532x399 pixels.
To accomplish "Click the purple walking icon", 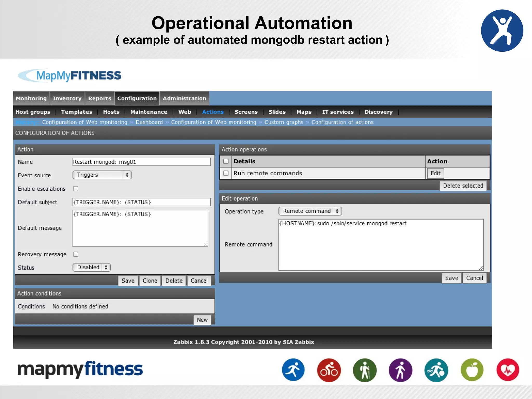I will click(400, 370).
